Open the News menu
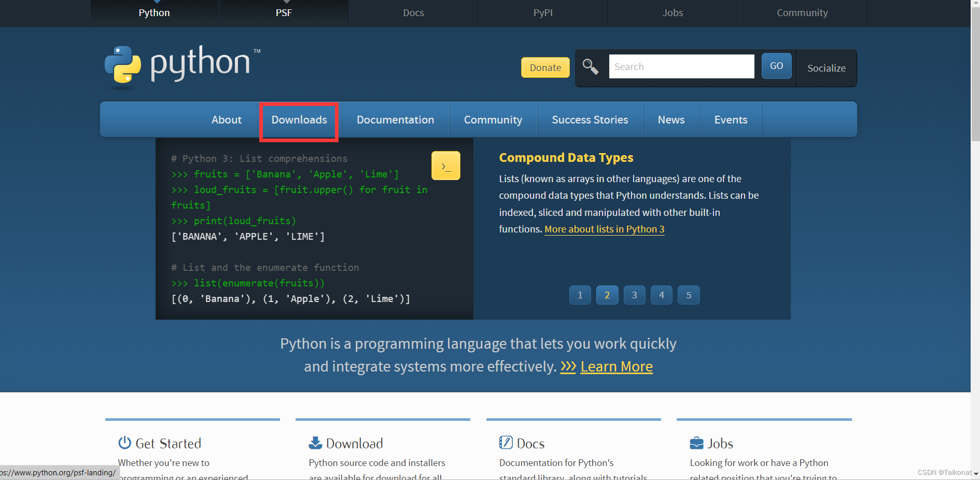 point(671,120)
